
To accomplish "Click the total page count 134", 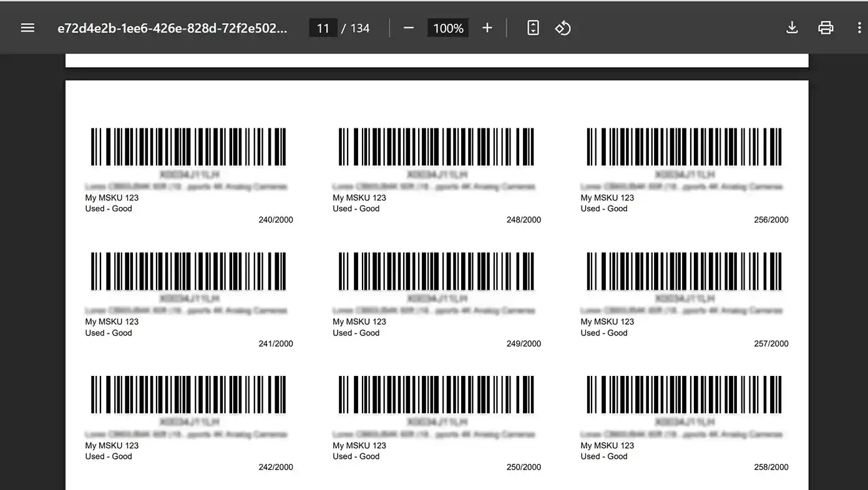I will coord(360,28).
